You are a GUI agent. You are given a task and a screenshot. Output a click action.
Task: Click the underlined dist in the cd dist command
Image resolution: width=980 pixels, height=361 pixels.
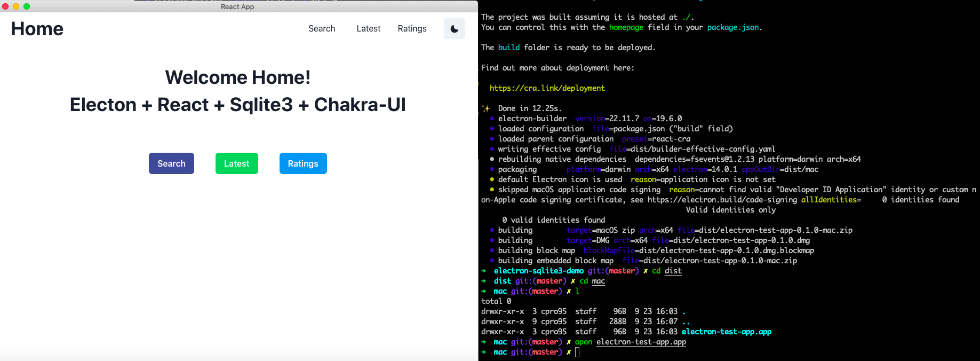pyautogui.click(x=673, y=271)
